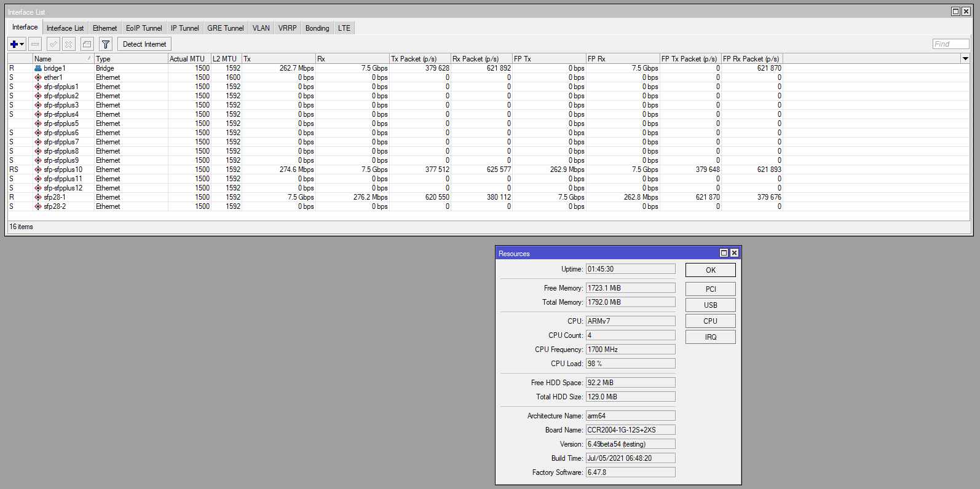Image resolution: width=980 pixels, height=489 pixels.
Task: Open the column chooser dropdown arrow
Action: [965, 59]
